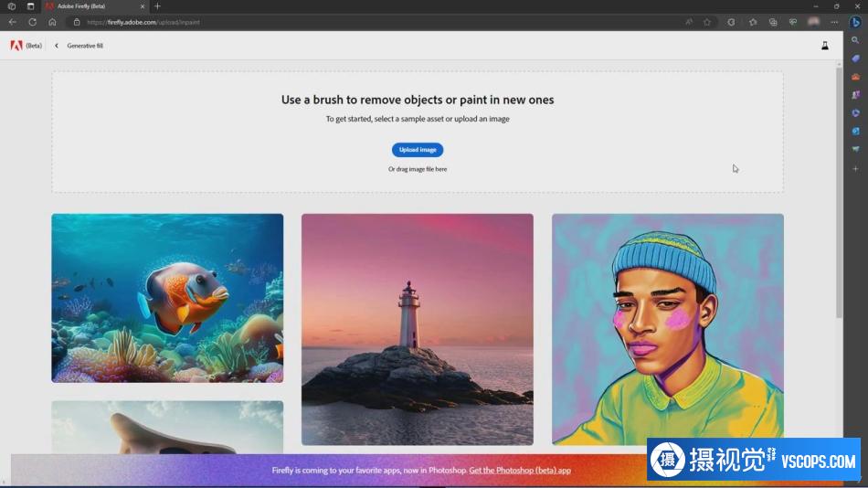Click the browser back arrow
The width and height of the screenshot is (868, 488).
click(x=12, y=22)
